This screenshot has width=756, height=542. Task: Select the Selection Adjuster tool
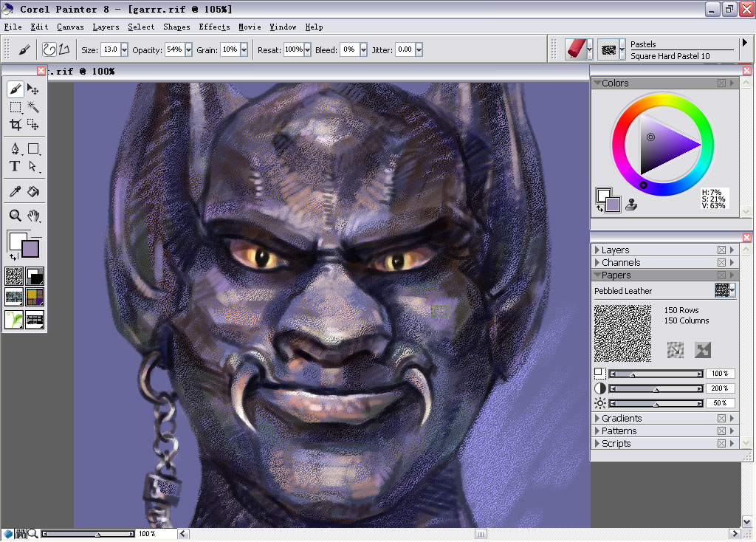pos(32,125)
